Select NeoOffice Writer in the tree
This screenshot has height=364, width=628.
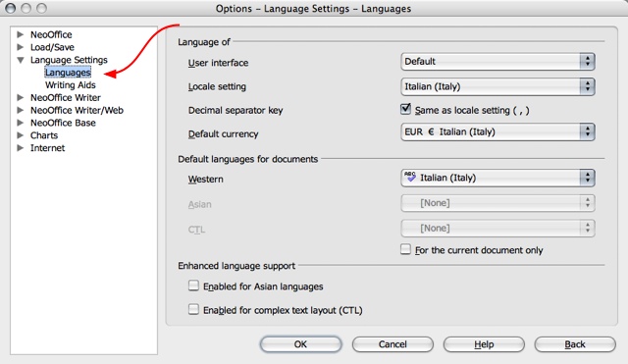coord(66,98)
